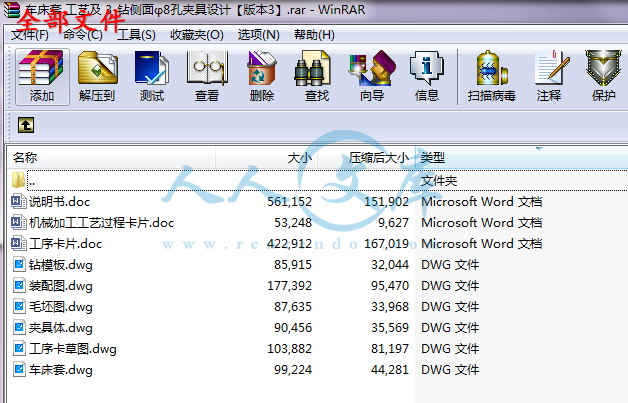Open the 收藏夹(O) menu
628x403 pixels.
click(197, 35)
